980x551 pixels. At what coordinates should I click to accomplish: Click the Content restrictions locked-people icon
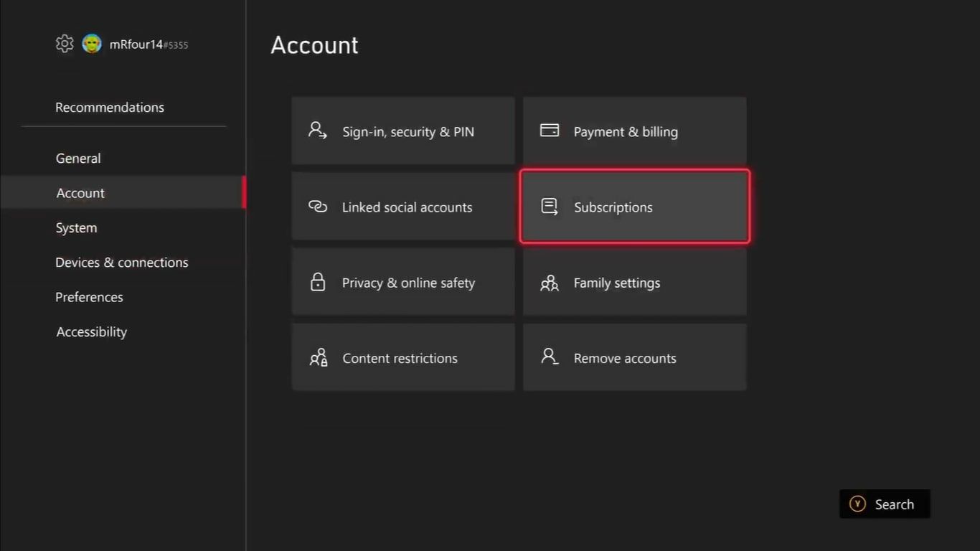coord(318,357)
